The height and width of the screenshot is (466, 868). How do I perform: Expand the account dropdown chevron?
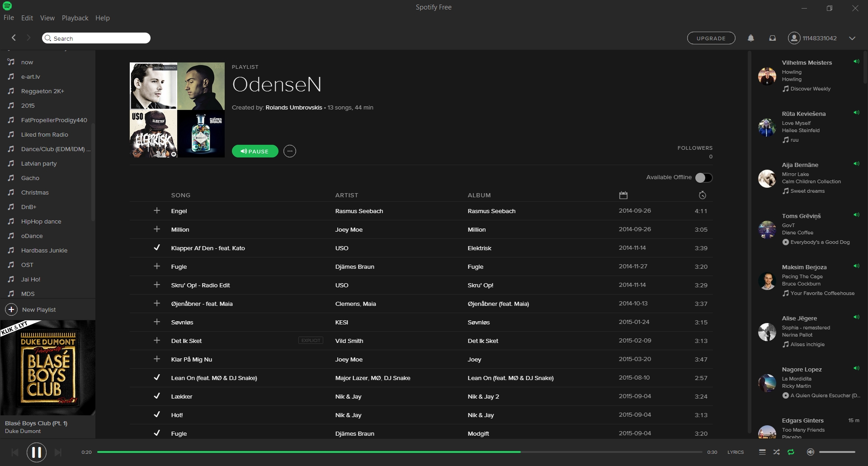tap(852, 38)
